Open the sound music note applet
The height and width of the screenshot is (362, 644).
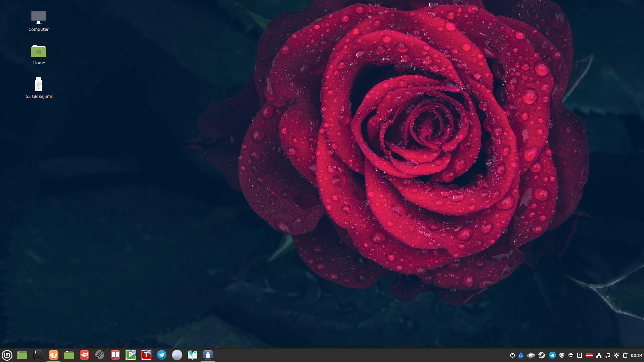click(x=607, y=355)
